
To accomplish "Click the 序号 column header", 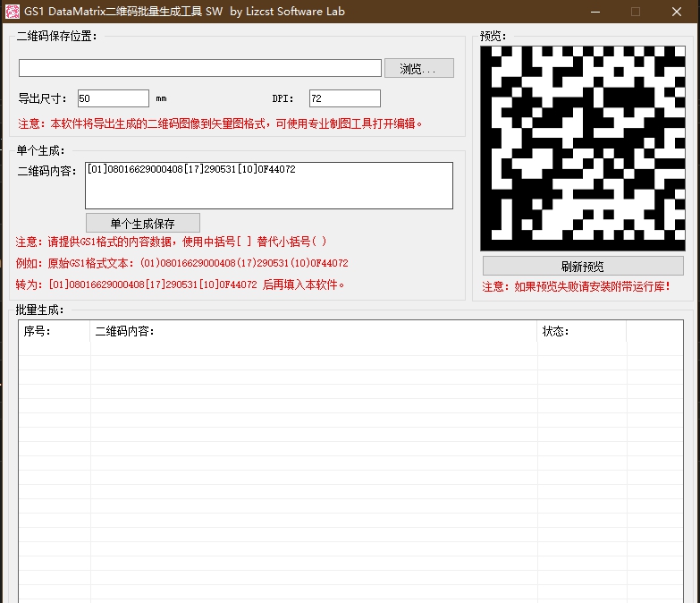I will [54, 331].
